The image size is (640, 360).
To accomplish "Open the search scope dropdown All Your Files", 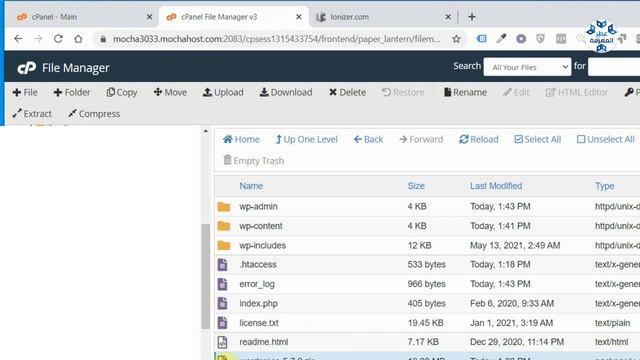I will (x=527, y=67).
